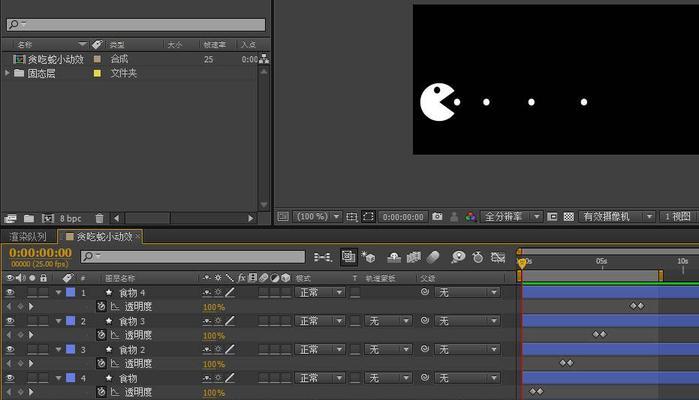The height and width of the screenshot is (400, 699).
Task: Toggle 透明度 stopwatch for 食物 4
Action: 101,306
